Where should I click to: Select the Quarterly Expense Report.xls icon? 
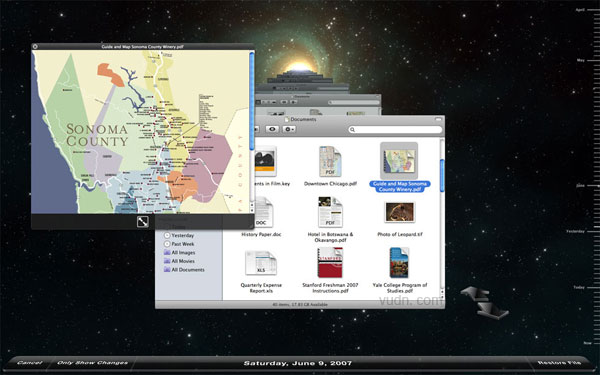[261, 262]
